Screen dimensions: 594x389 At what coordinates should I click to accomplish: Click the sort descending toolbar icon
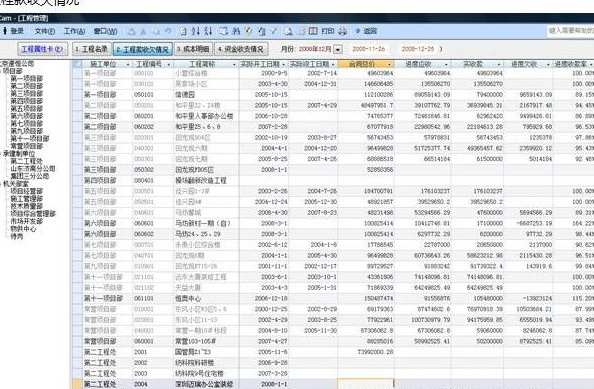pyautogui.click(x=208, y=31)
